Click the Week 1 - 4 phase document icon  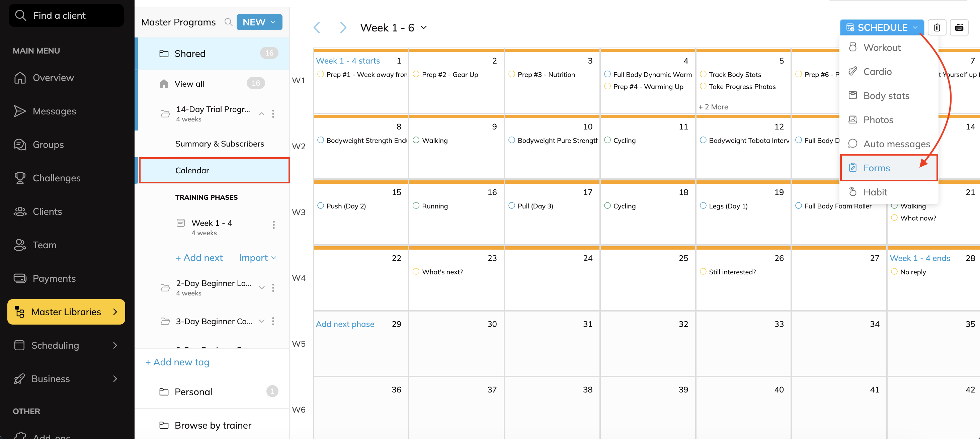(181, 223)
